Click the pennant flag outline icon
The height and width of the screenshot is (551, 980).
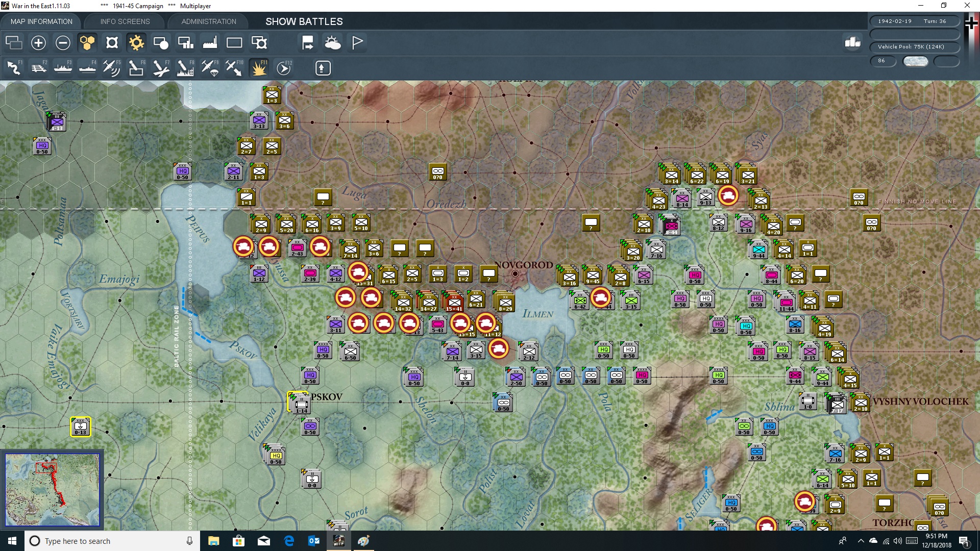coord(357,43)
